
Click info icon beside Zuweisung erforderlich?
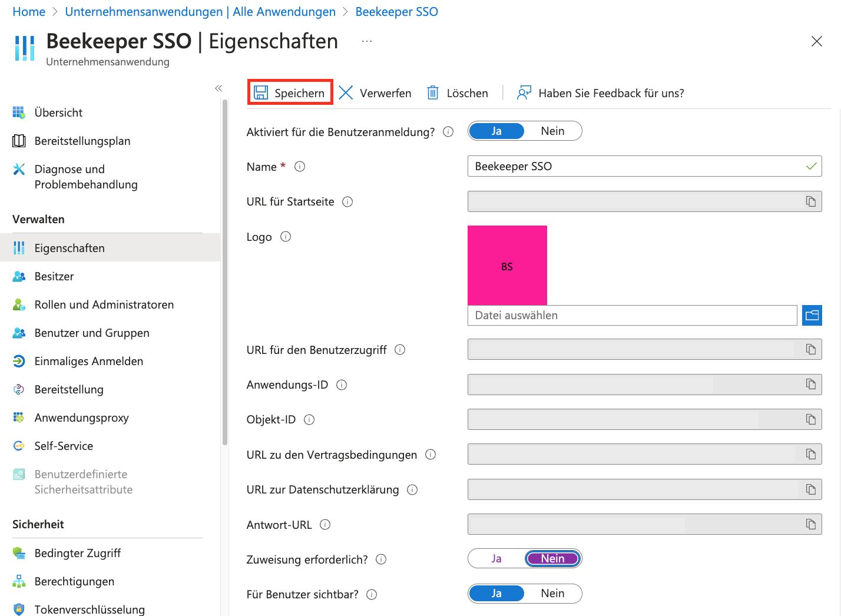point(381,559)
